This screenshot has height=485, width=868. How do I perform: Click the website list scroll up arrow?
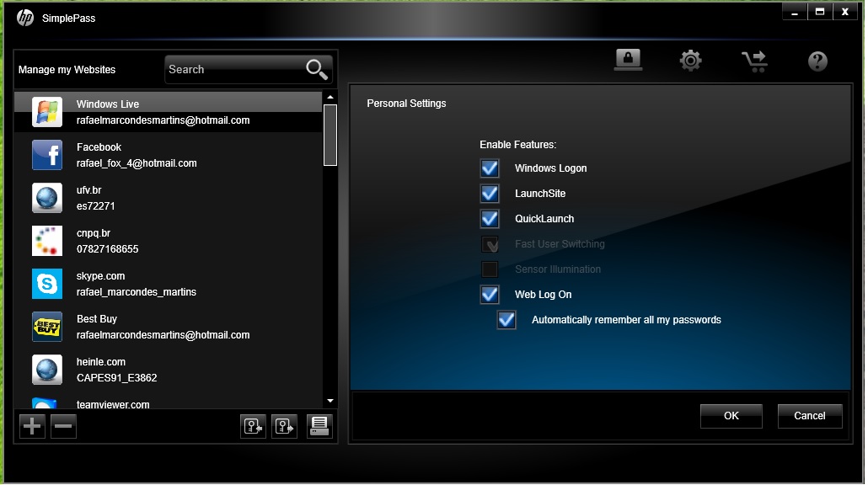point(330,98)
